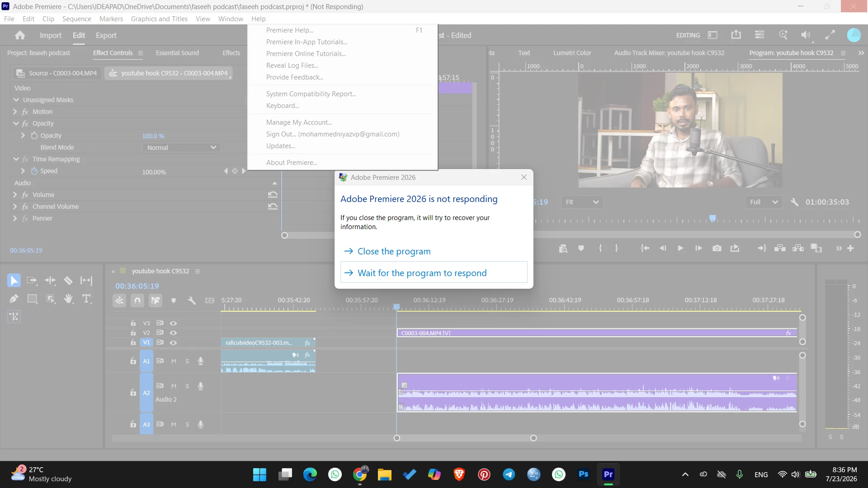This screenshot has width=868, height=488.
Task: Open Premiere from the Windows taskbar
Action: pos(608,474)
